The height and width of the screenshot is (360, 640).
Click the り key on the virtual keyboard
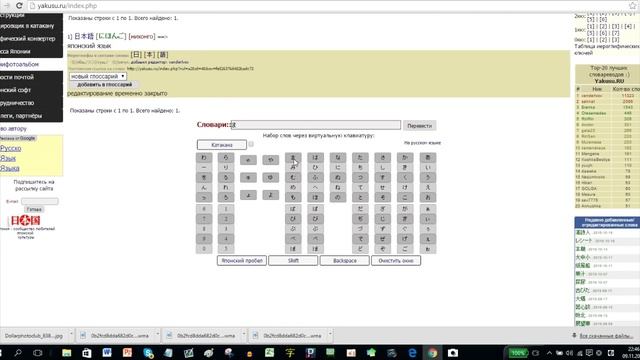(226, 167)
